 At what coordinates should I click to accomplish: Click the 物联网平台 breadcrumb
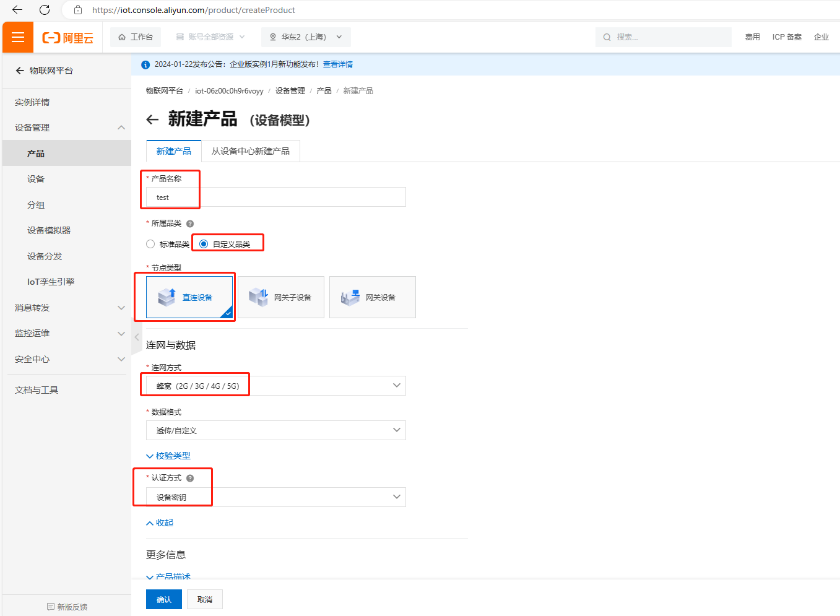click(x=165, y=91)
